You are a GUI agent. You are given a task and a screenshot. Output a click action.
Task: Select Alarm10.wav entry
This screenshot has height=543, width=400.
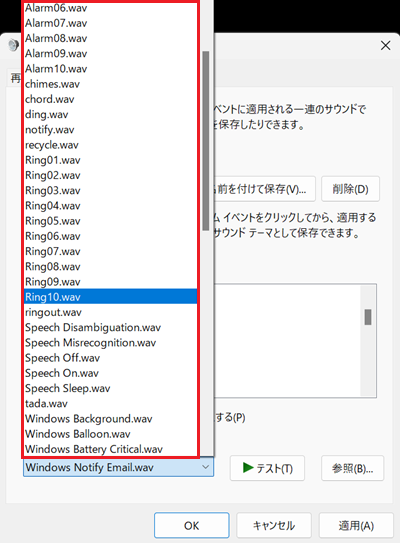click(x=111, y=69)
